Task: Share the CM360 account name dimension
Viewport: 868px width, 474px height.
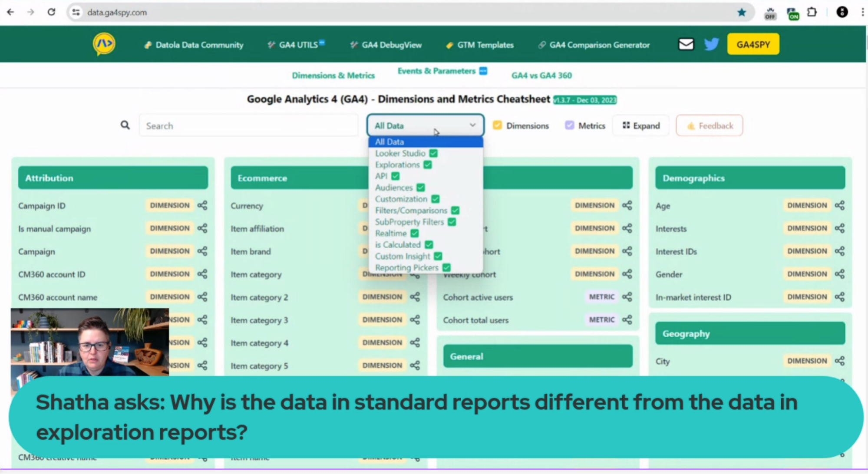Action: point(202,297)
